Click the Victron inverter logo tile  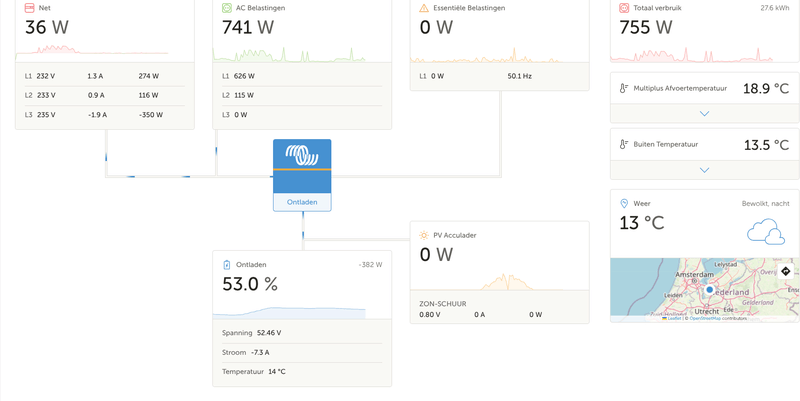[302, 166]
